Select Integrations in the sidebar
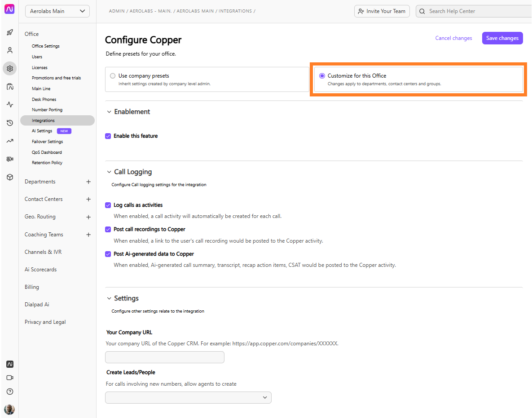The height and width of the screenshot is (418, 532). click(57, 120)
